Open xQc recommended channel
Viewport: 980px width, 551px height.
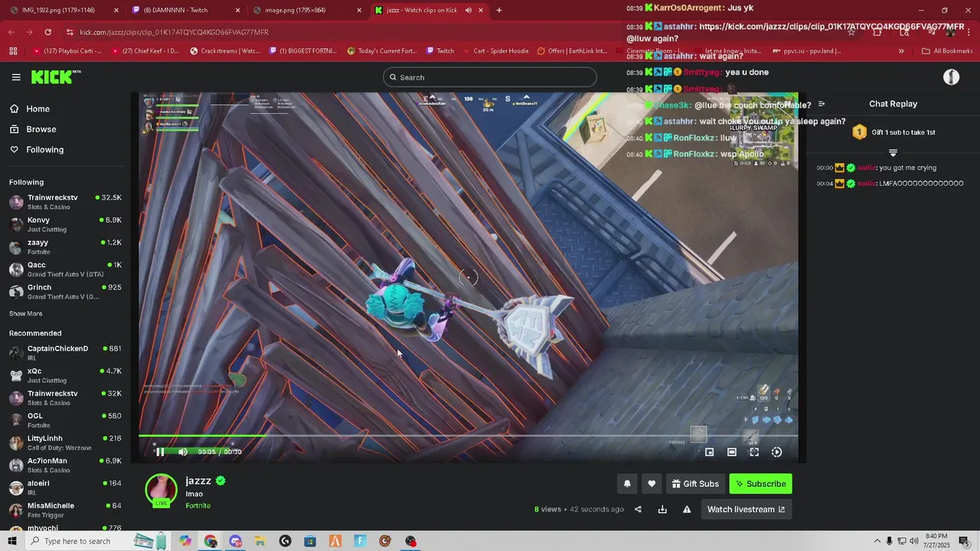click(65, 375)
